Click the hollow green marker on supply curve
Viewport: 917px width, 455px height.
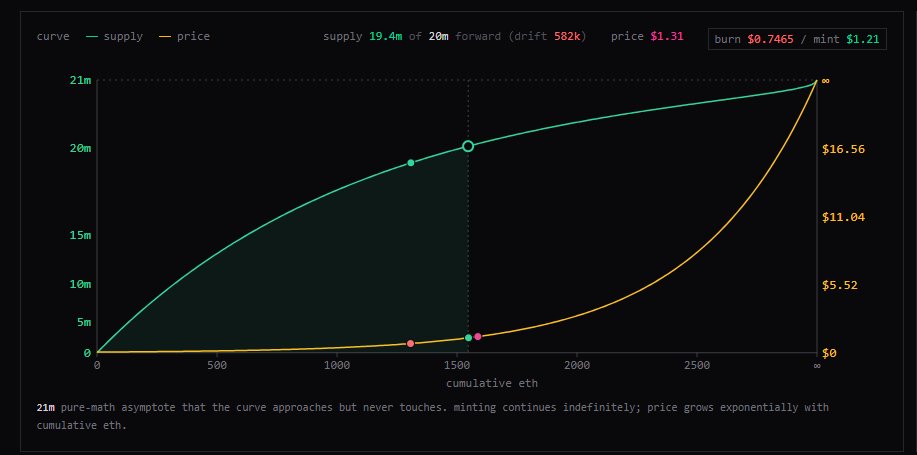click(x=468, y=146)
